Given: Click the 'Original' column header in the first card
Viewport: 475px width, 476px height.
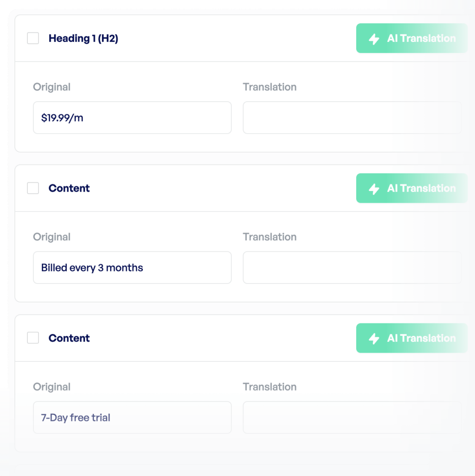Looking at the screenshot, I should pyautogui.click(x=51, y=87).
